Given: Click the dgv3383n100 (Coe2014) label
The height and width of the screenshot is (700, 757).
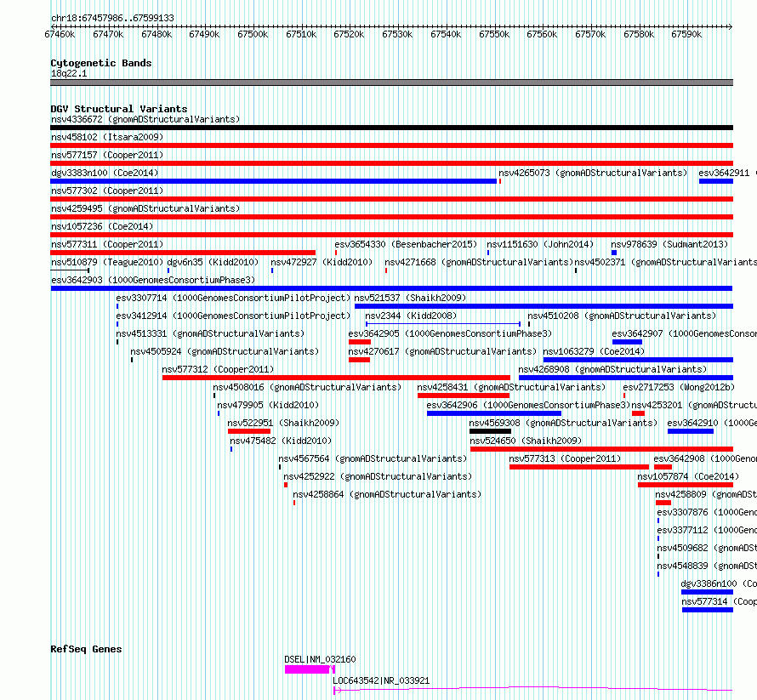Looking at the screenshot, I should (105, 173).
